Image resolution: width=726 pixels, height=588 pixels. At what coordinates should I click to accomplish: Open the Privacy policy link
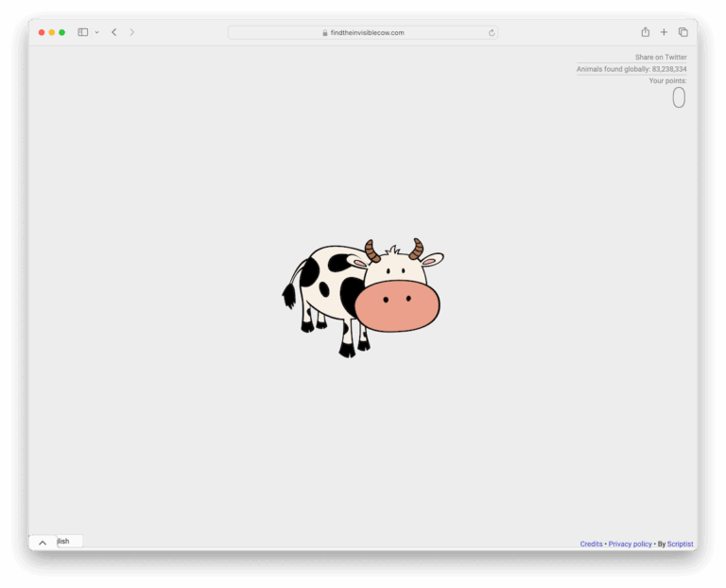[x=630, y=544]
